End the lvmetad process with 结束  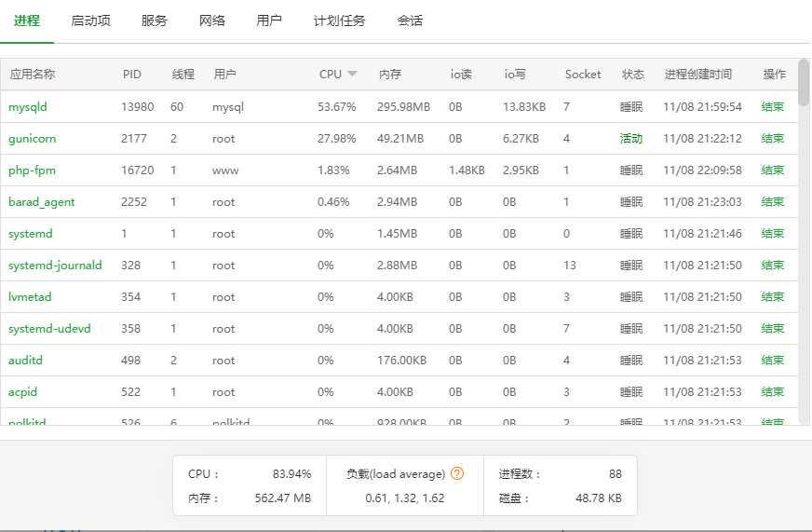[x=773, y=296]
